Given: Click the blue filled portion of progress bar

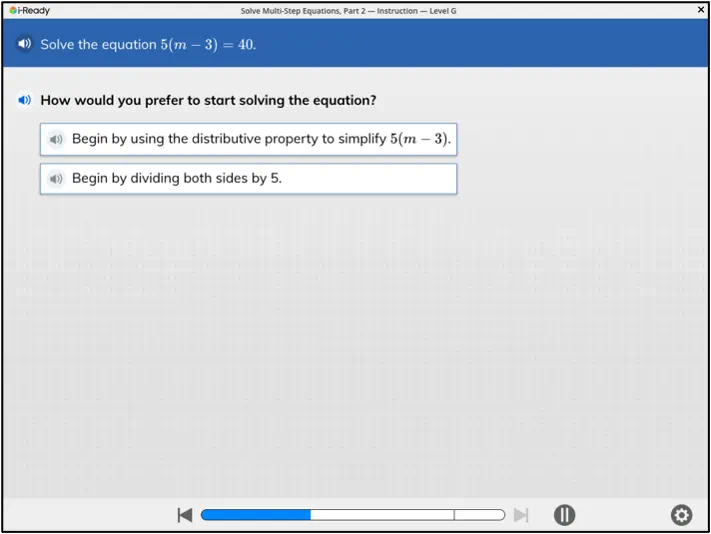Looking at the screenshot, I should 256,515.
